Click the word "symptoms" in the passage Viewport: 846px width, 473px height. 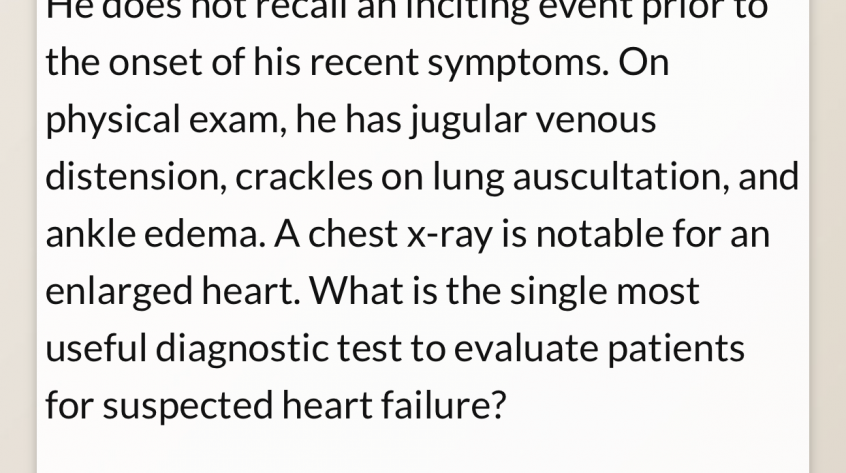tap(518, 64)
